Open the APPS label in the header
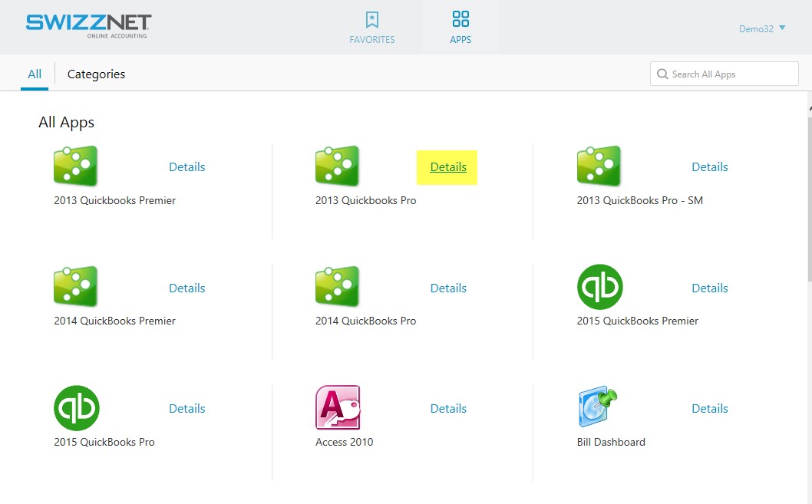The image size is (812, 504). 460,40
